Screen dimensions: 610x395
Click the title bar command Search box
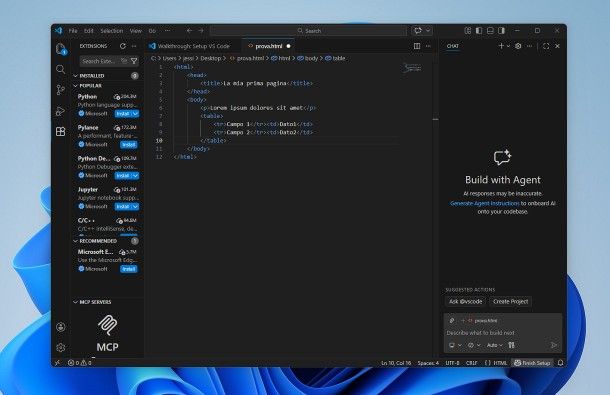pos(308,30)
